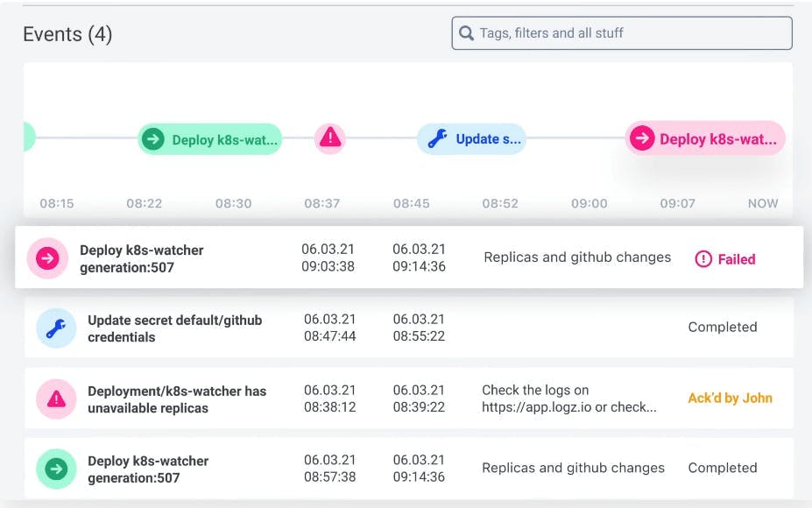This screenshot has width=812, height=508.
Task: Open the Deployment/k8s-watcher unavailable replicas event
Action: tap(176, 399)
